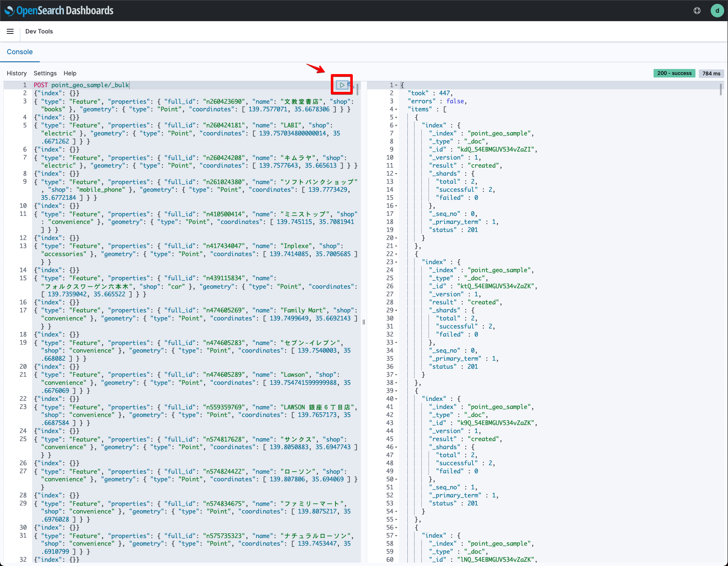The width and height of the screenshot is (728, 566).
Task: Click the '"_seq_no" : 1' output line
Action: (x=453, y=487)
